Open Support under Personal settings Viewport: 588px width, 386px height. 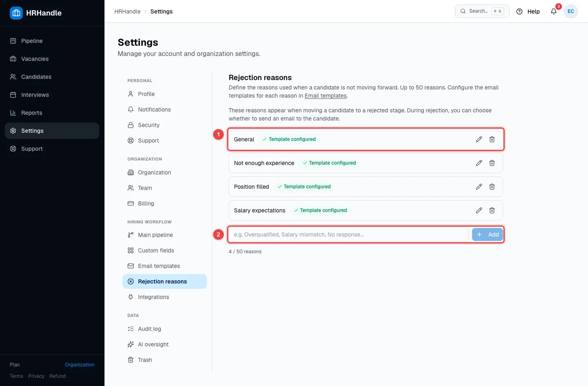165,141
